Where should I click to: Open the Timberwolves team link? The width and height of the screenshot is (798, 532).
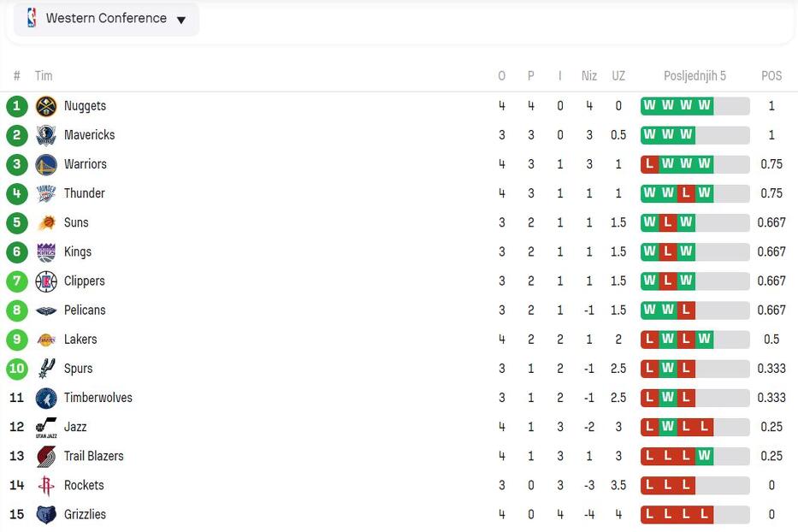click(x=98, y=398)
